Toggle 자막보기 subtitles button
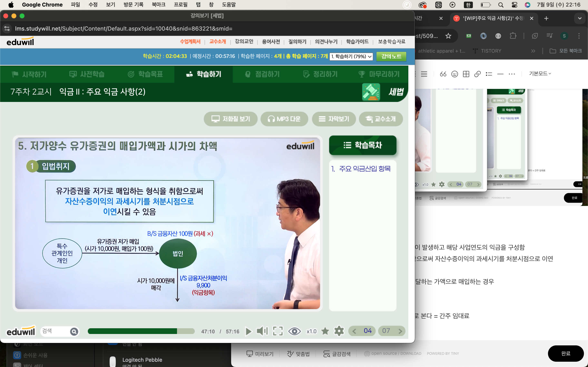Viewport: 588px width, 367px height. click(334, 119)
